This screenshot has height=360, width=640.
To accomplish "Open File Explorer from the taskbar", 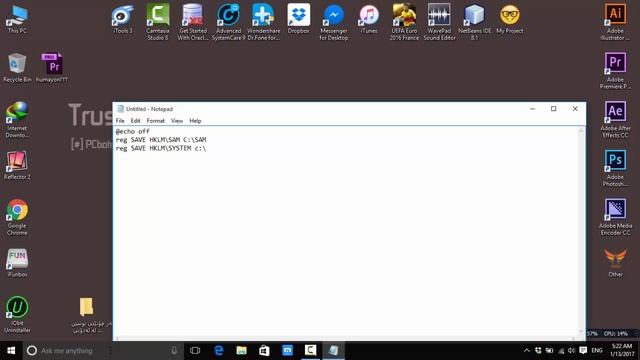I will pyautogui.click(x=242, y=351).
